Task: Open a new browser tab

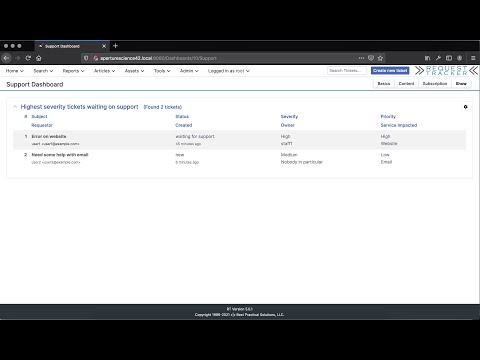Action: [115, 46]
